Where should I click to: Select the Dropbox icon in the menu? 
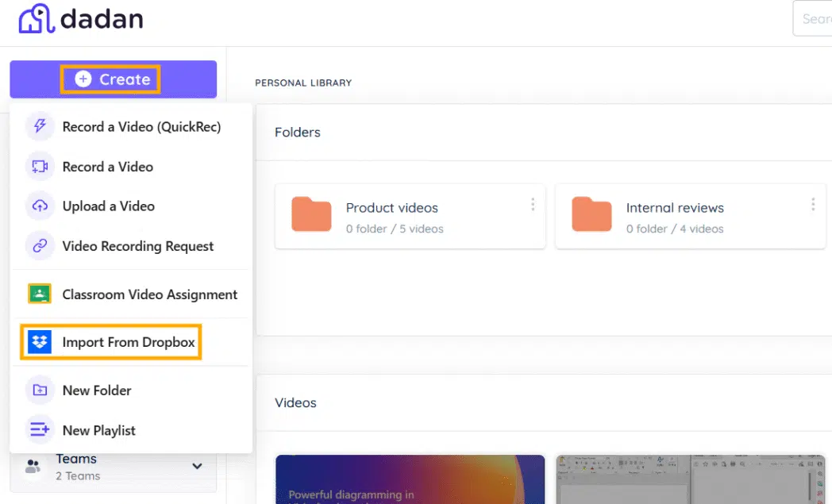tap(40, 342)
